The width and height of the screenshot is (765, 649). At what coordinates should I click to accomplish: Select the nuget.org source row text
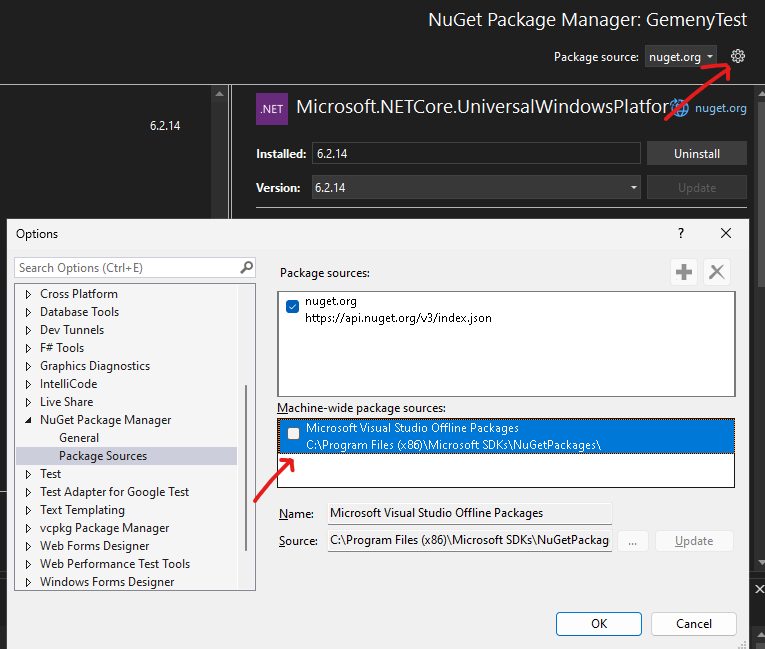[331, 301]
